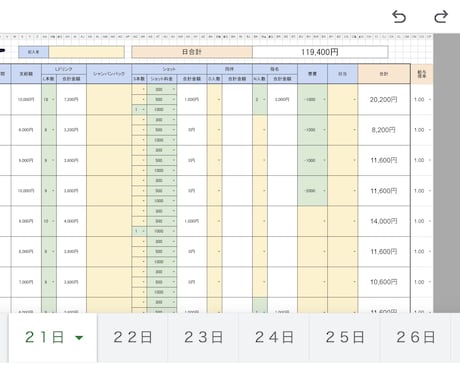
Task: Select the 日合計 label cell
Action: coord(192,52)
